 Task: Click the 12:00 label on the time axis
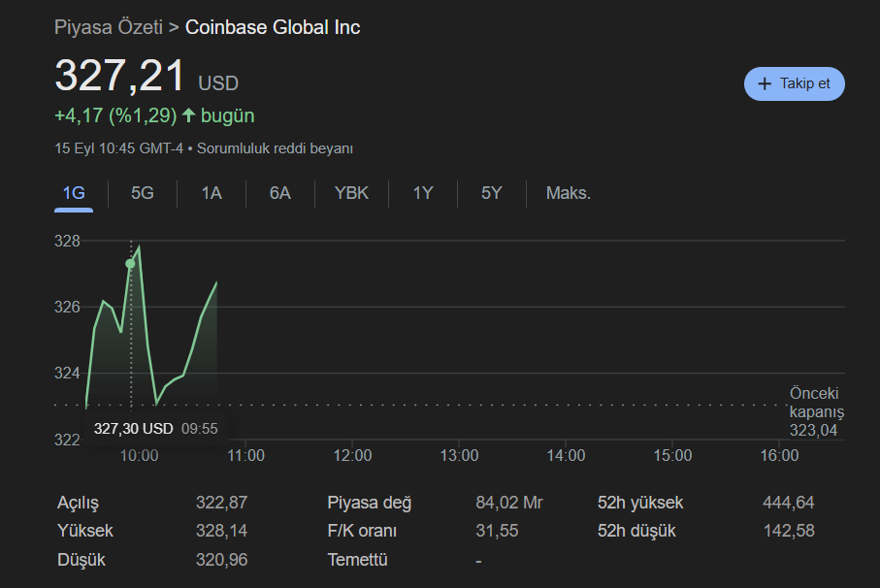(352, 455)
